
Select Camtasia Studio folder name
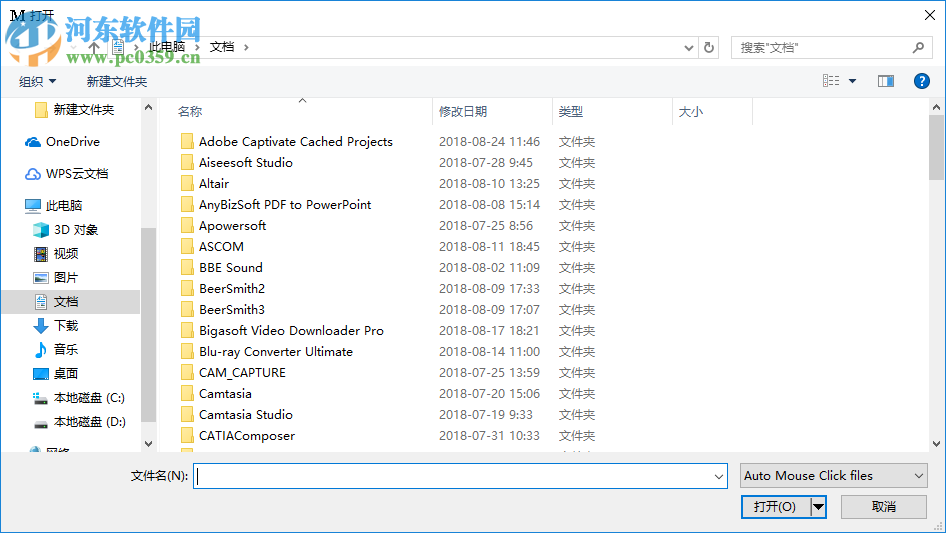(246, 415)
